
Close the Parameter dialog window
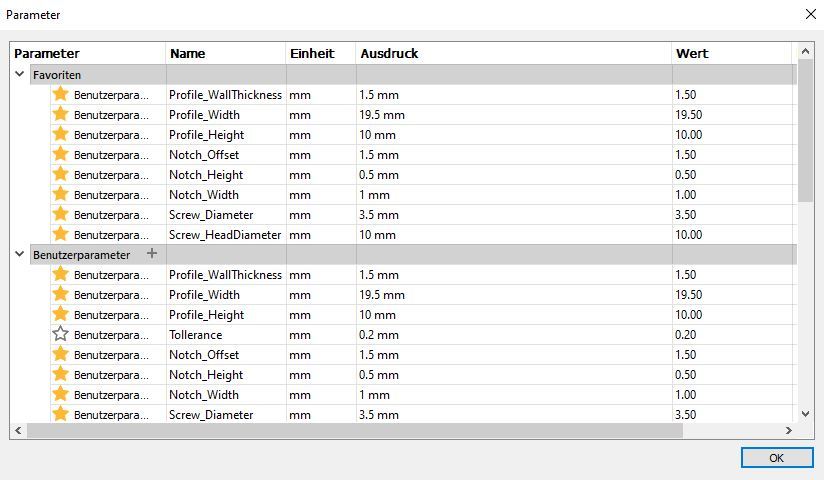pyautogui.click(x=809, y=14)
